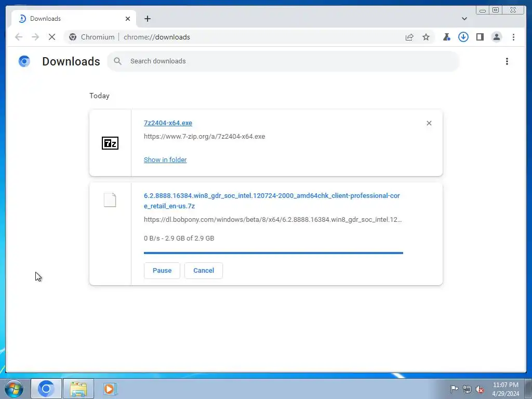Open Downloads page more actions menu
This screenshot has height=399, width=532.
pos(507,61)
